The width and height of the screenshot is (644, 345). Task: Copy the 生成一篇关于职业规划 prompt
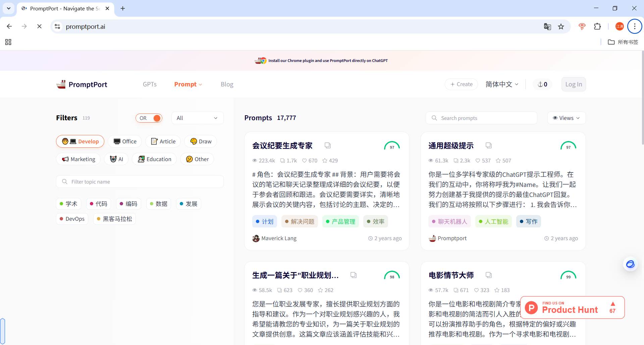pos(354,275)
